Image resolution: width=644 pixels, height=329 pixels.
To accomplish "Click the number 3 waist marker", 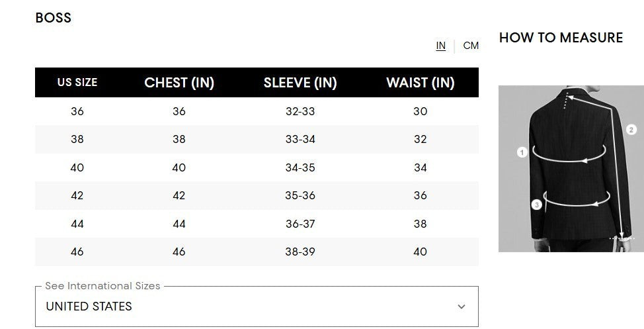I will coord(537,205).
